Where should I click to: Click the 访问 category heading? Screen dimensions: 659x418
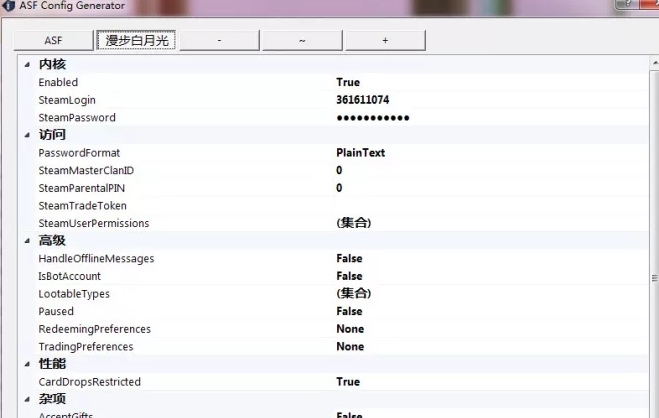53,135
